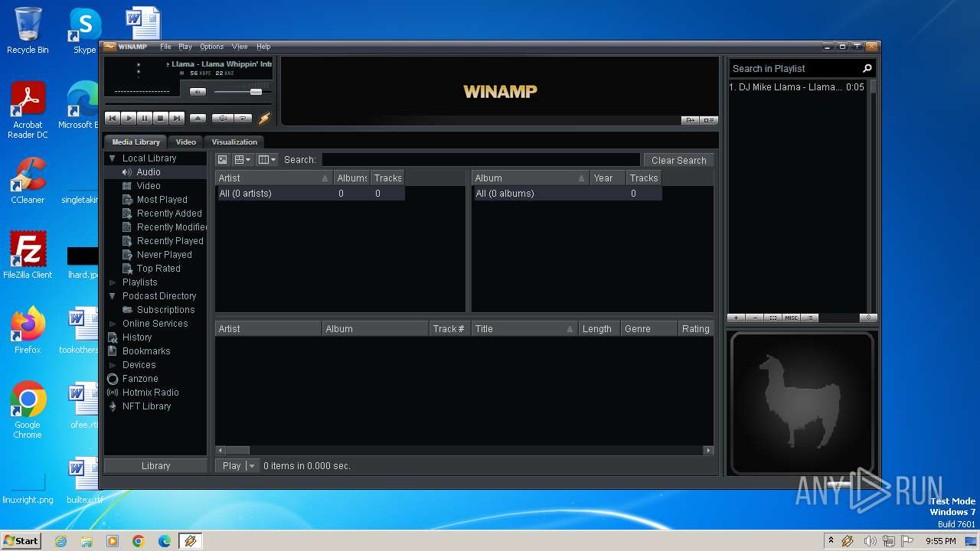Open the view mode dropdown

243,160
